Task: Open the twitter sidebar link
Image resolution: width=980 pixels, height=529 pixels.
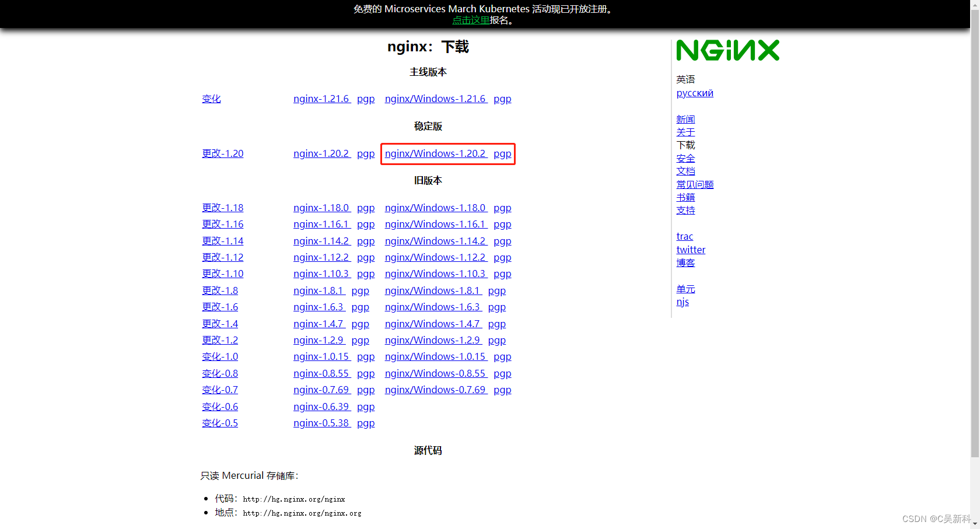Action: [x=691, y=250]
